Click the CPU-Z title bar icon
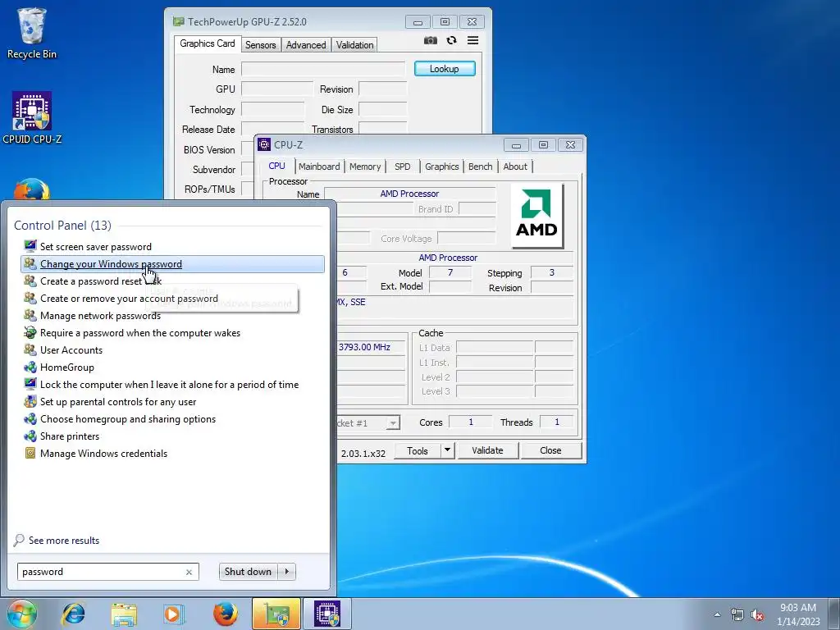Viewport: 840px width, 630px height. point(264,144)
